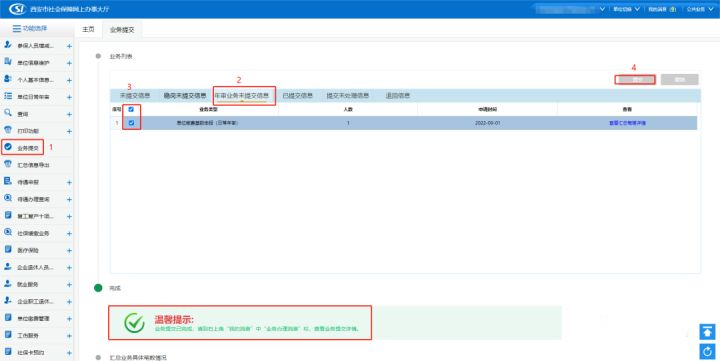Select the 年审业务未提交信息 tab
Viewport: 720px width, 361px height.
tap(242, 96)
